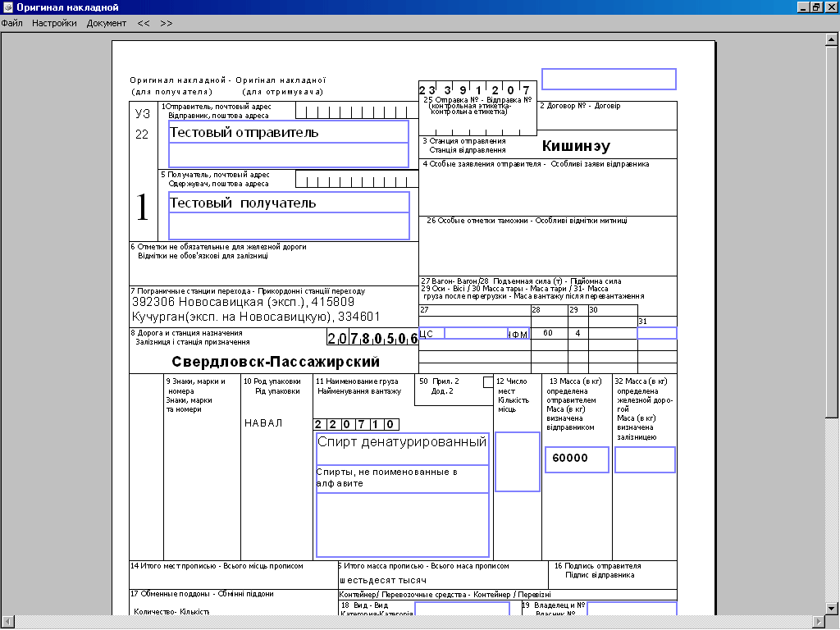
Task: Click the label '2 Договор № - Договір'
Action: coord(580,106)
